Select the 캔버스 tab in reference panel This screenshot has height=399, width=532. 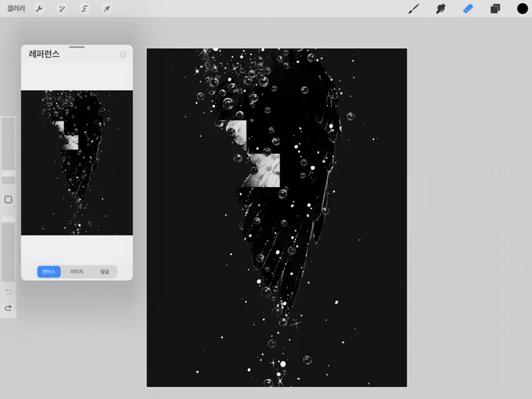pos(49,271)
